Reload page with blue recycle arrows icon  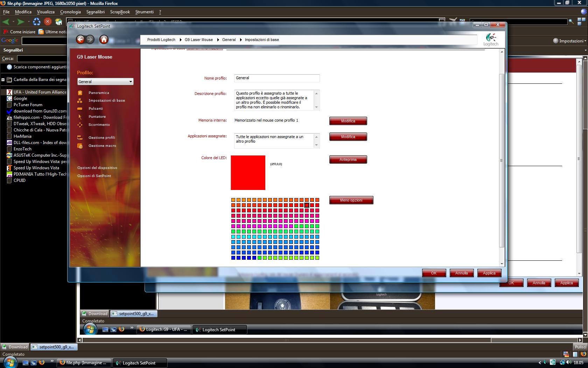pyautogui.click(x=37, y=22)
